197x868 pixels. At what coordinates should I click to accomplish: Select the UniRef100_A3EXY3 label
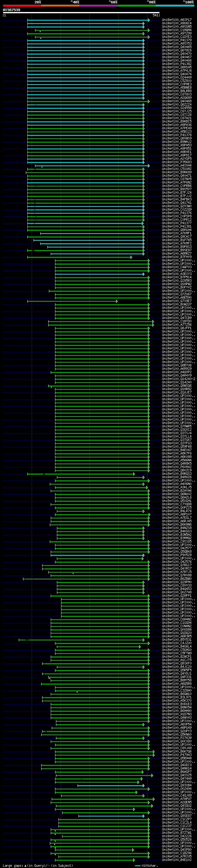(x=177, y=274)
